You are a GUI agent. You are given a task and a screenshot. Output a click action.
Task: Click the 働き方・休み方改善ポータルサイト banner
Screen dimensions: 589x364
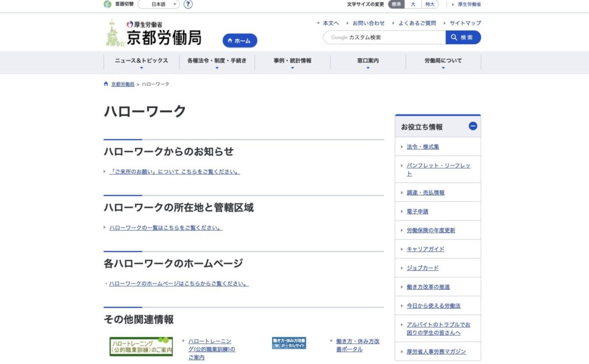pos(290,343)
